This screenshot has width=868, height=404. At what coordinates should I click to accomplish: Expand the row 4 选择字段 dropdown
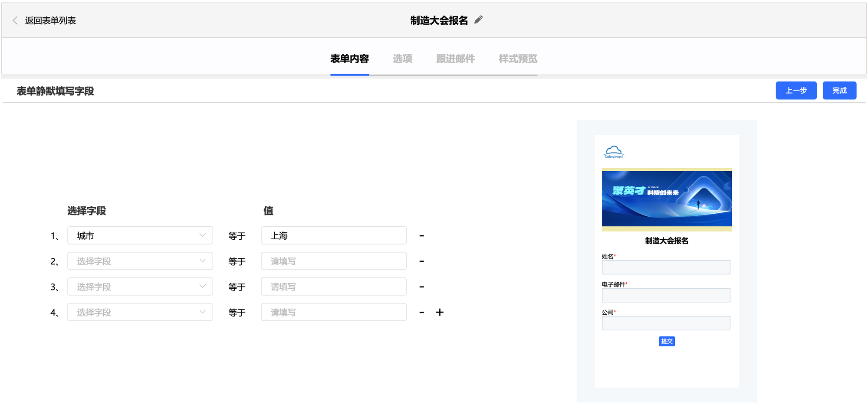point(140,313)
